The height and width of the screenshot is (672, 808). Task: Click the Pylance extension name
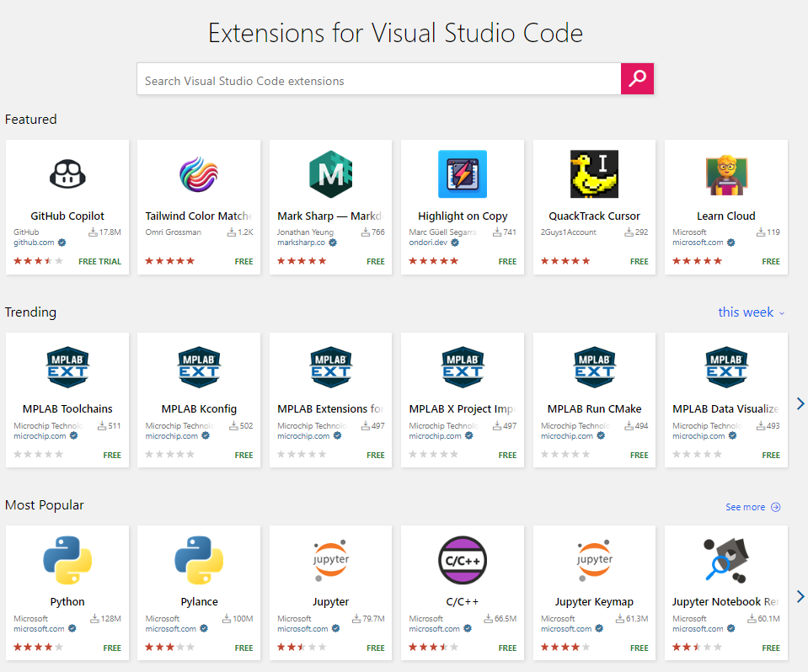click(x=199, y=602)
